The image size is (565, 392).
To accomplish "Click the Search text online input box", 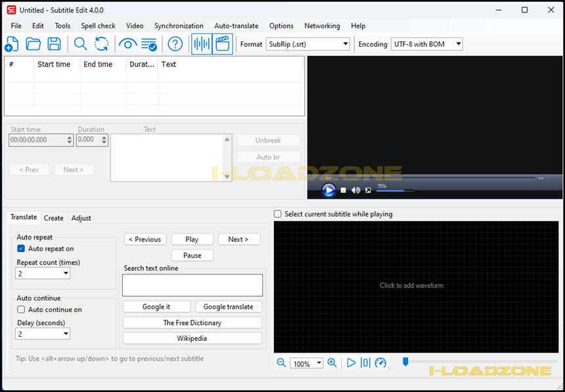I will coord(192,285).
